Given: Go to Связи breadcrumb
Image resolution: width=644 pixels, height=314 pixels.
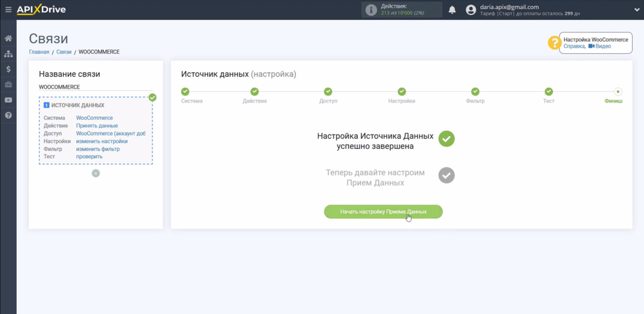Looking at the screenshot, I should coord(64,52).
